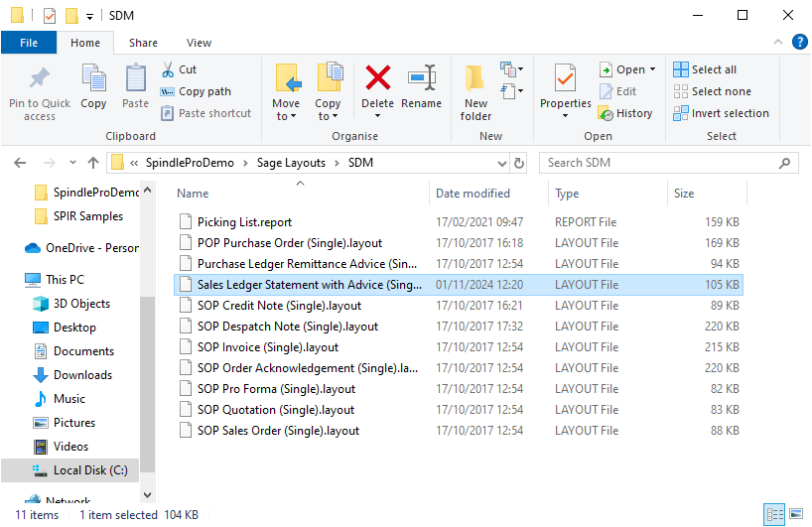Click the Paste ribbon button

(135, 86)
